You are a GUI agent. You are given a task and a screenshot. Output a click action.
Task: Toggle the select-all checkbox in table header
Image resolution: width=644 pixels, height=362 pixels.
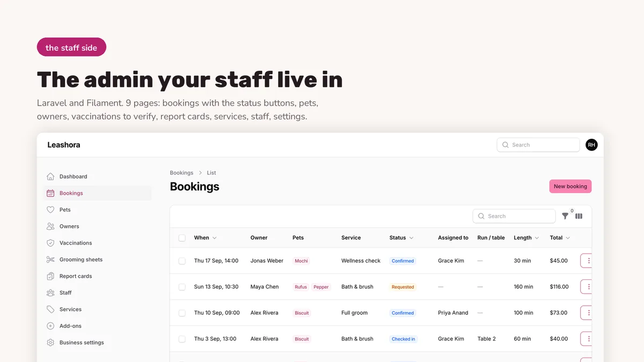[182, 238]
